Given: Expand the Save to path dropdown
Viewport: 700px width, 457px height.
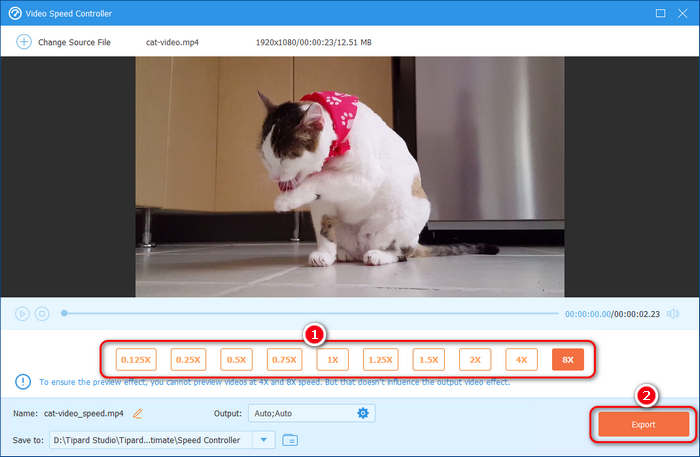Looking at the screenshot, I should point(264,439).
